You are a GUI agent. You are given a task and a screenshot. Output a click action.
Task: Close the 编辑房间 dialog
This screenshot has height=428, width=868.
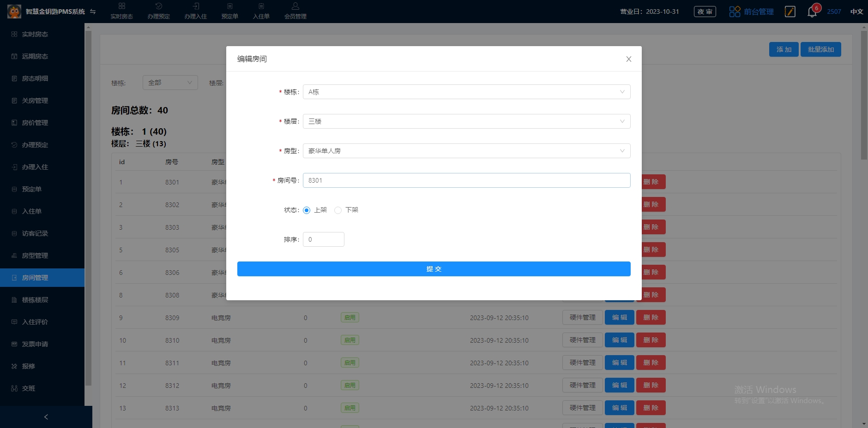(x=628, y=59)
